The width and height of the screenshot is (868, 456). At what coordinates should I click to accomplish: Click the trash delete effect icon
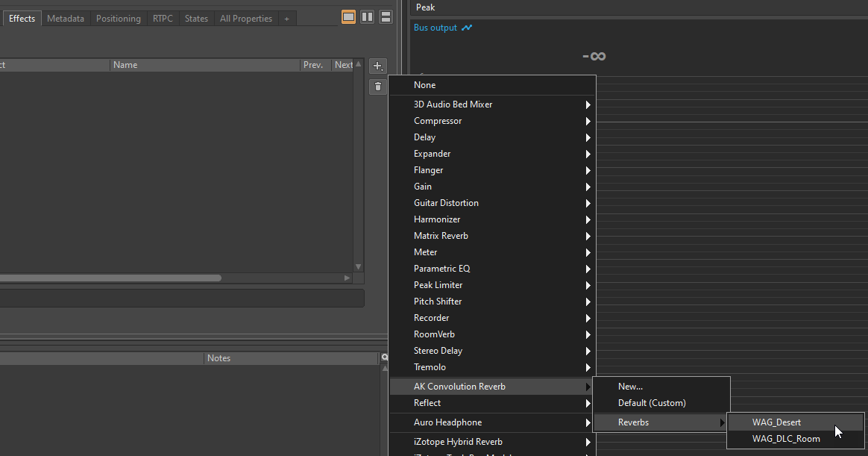tap(378, 87)
